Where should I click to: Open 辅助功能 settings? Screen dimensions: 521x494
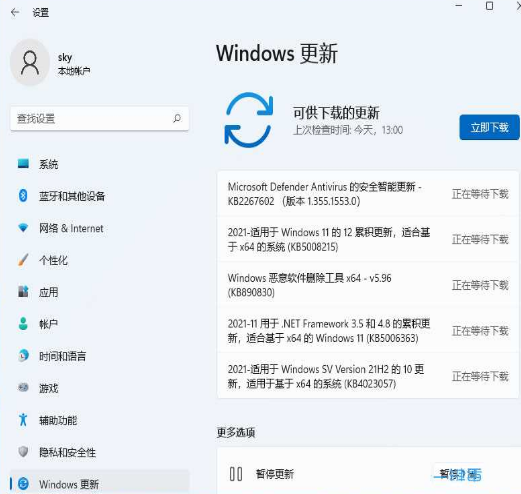pos(100,420)
